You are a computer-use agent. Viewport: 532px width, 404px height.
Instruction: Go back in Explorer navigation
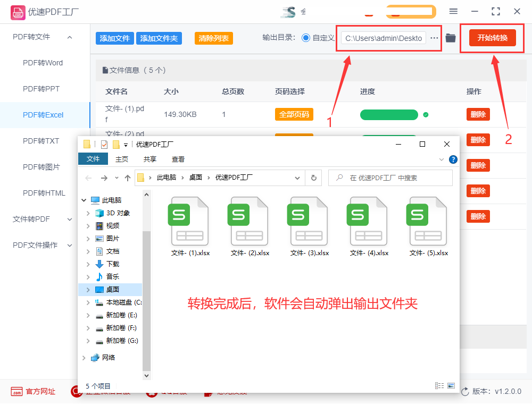88,178
